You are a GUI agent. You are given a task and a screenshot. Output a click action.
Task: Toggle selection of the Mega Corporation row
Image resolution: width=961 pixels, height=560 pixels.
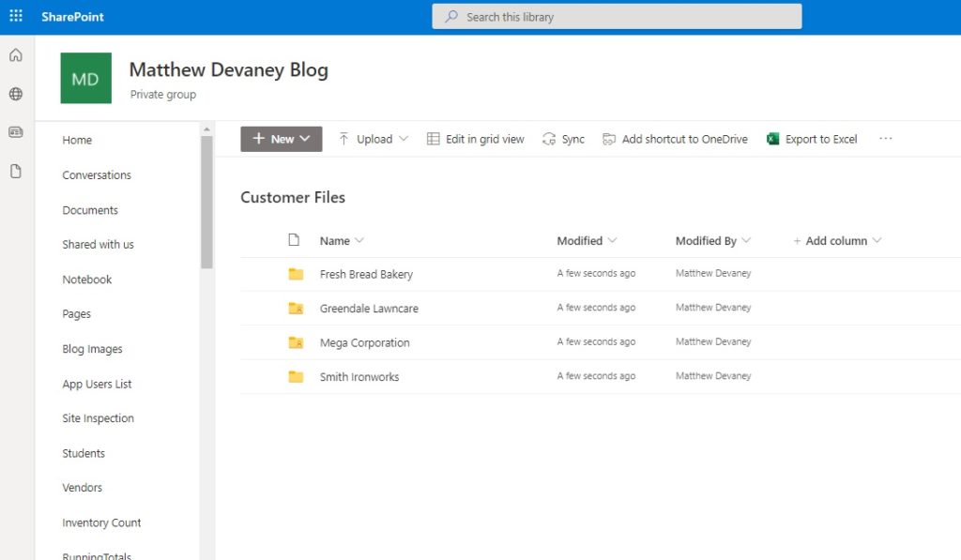click(x=266, y=341)
